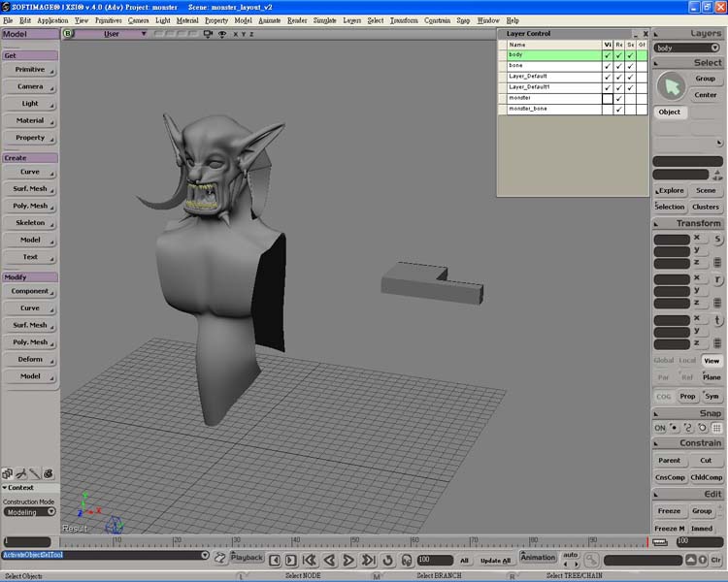Click the Cut button
Viewport: 728px width, 582px height.
point(706,461)
